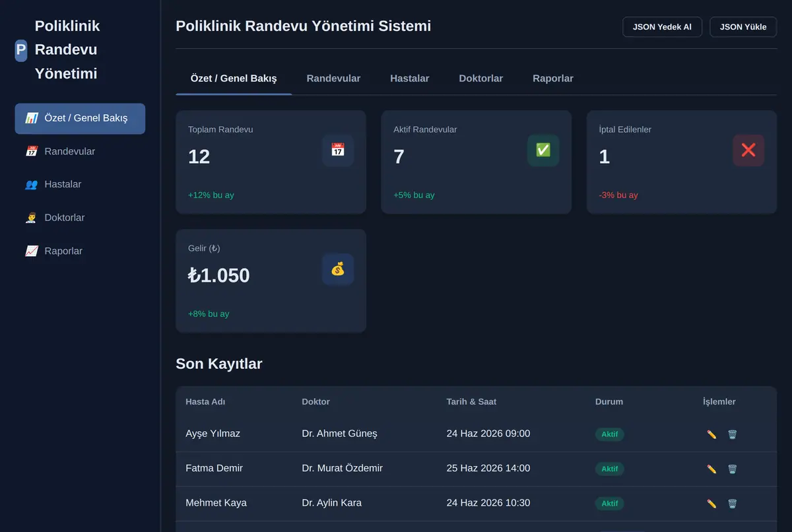Go to the Raporlar tab

tap(553, 79)
